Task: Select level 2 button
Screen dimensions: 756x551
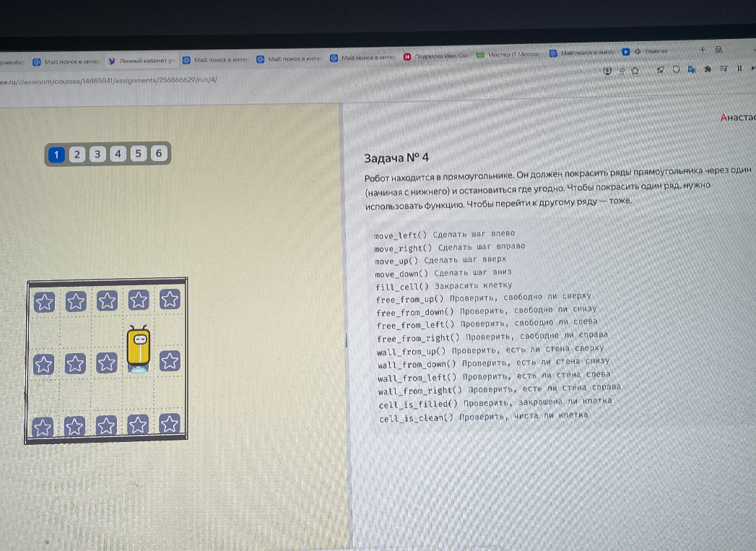Action: [77, 155]
